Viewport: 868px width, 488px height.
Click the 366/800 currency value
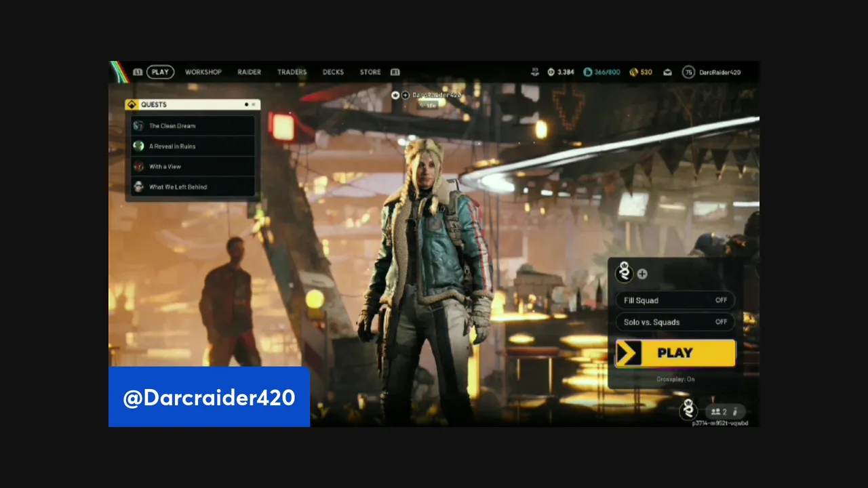tap(607, 72)
